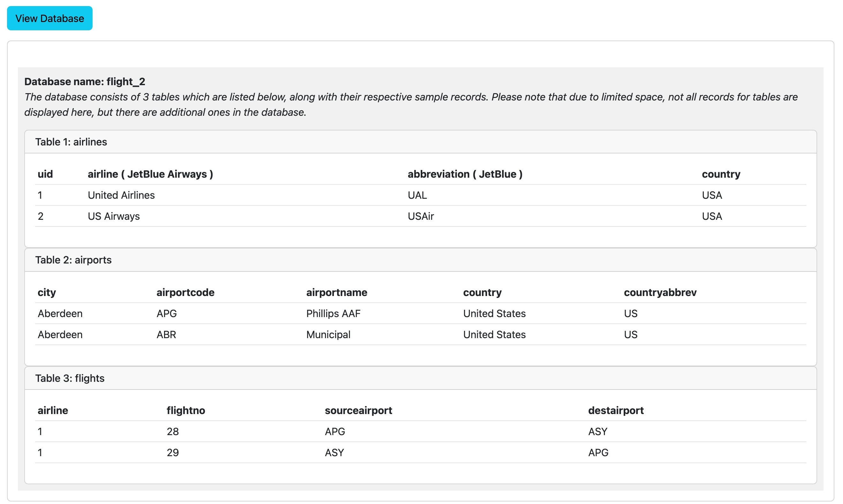
Task: Click the airportcode column header
Action: (x=185, y=293)
